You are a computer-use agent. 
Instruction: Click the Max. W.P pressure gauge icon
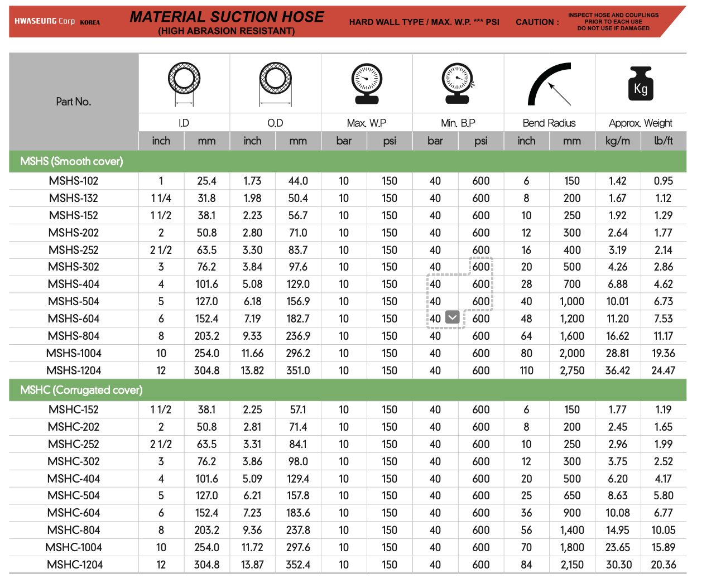(367, 83)
